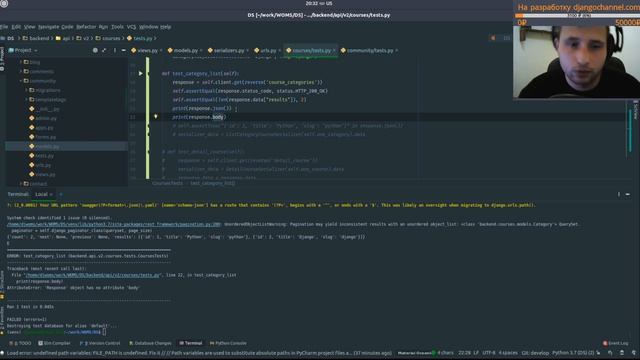Click the intention lightbulb icon in gutter
The height and width of the screenshot is (360, 640).
pyautogui.click(x=156, y=117)
